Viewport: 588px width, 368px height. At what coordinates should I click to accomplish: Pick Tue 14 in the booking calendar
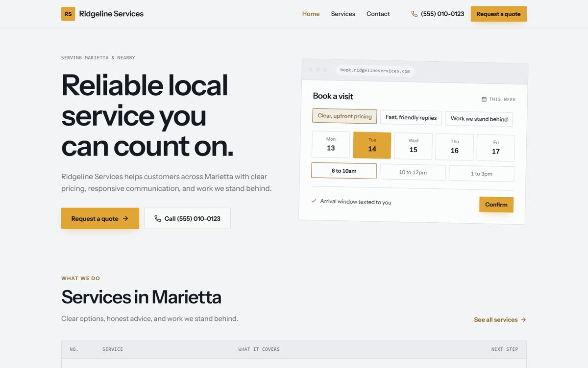(372, 145)
